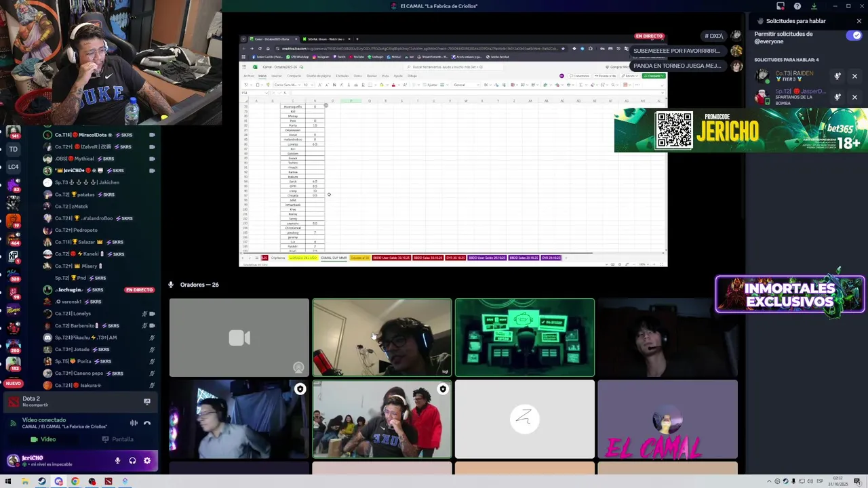Open font size dropdown showing 10
Image resolution: width=868 pixels, height=488 pixels.
pos(307,85)
